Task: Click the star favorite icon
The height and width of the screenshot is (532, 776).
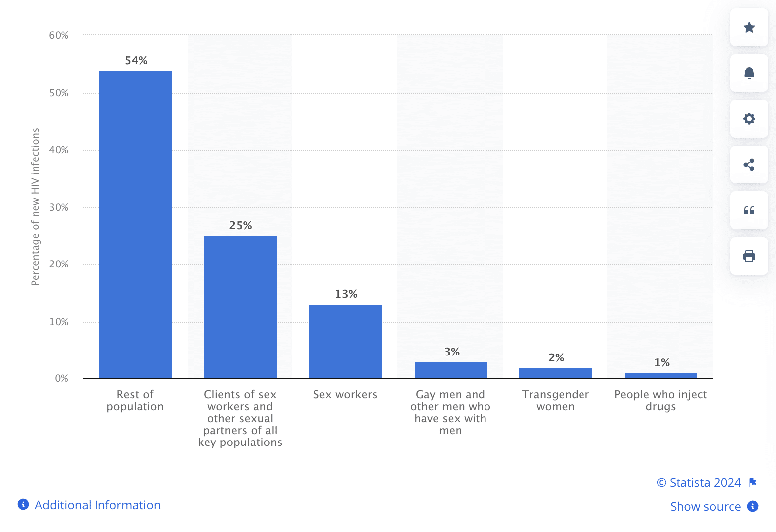Action: coord(749,27)
